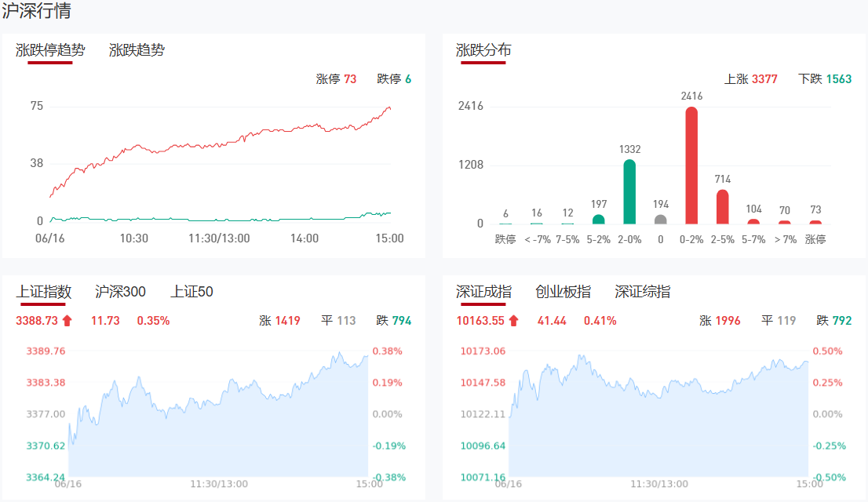Click the 跌停 6 legend above the trend chart
Image resolution: width=868 pixels, height=502 pixels.
394,79
